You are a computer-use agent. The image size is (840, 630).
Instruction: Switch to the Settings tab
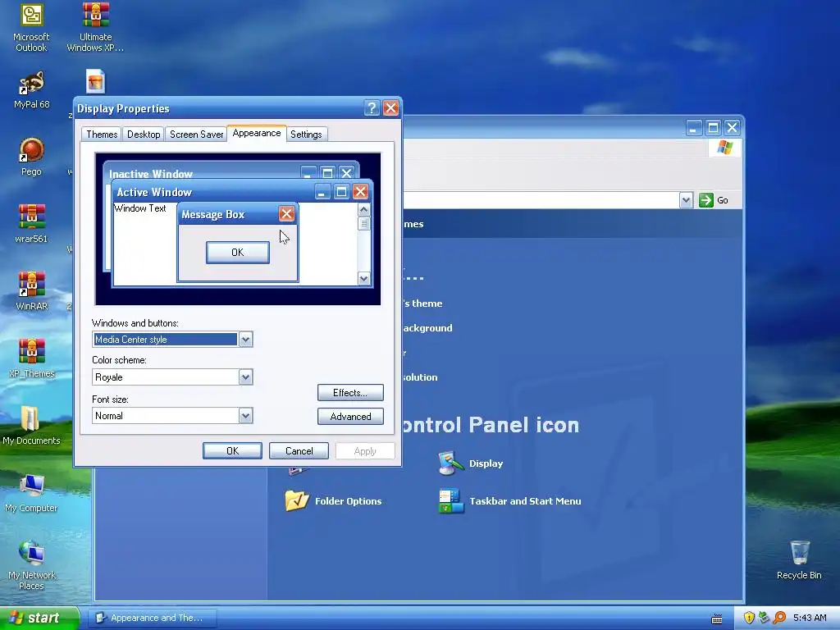point(306,134)
